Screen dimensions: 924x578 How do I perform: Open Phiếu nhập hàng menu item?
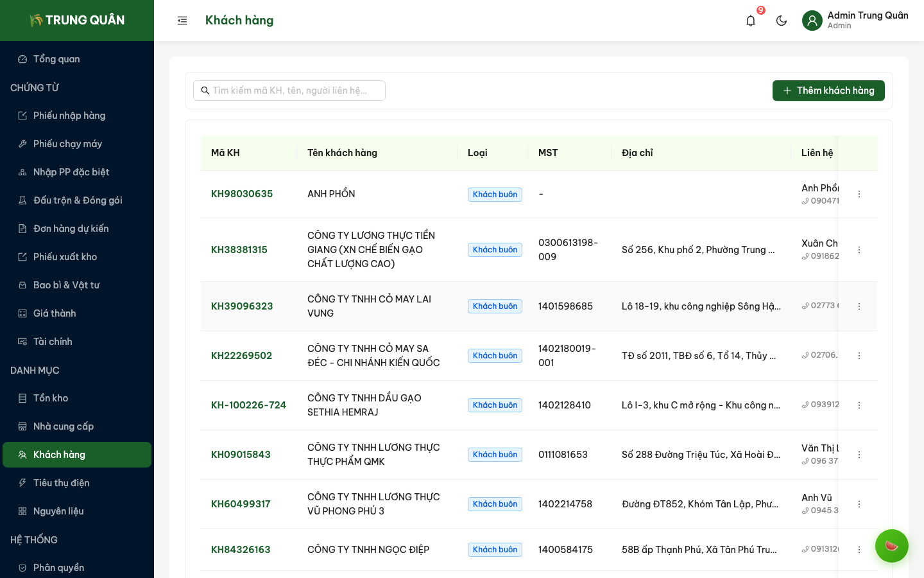pyautogui.click(x=69, y=116)
